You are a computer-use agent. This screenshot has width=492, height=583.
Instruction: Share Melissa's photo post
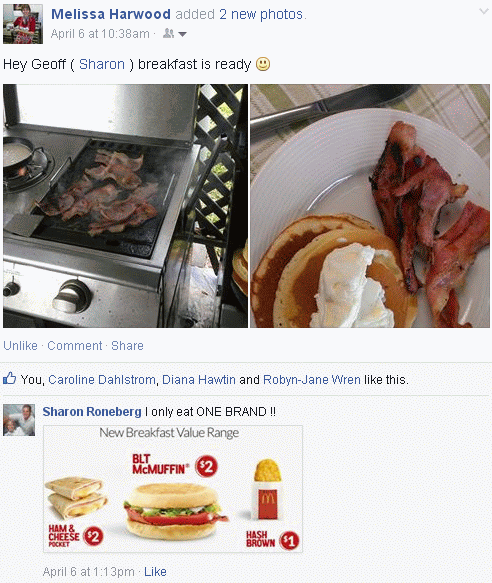(127, 345)
